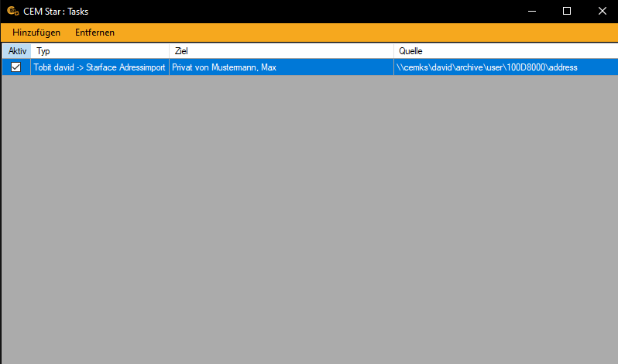Sort tasks by the Typ column header

click(99, 51)
